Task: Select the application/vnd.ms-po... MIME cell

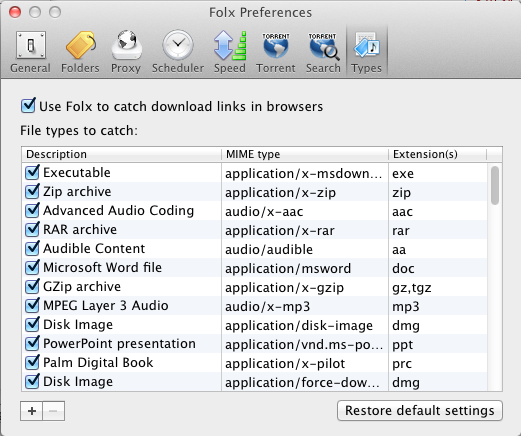Action: coord(305,344)
